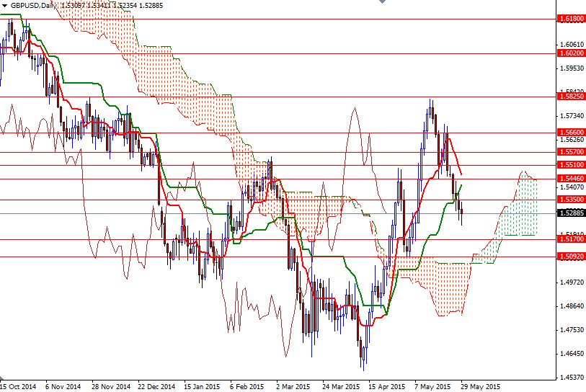586x392 pixels.
Task: Click the 1.45370 price scale value
Action: pos(572,378)
